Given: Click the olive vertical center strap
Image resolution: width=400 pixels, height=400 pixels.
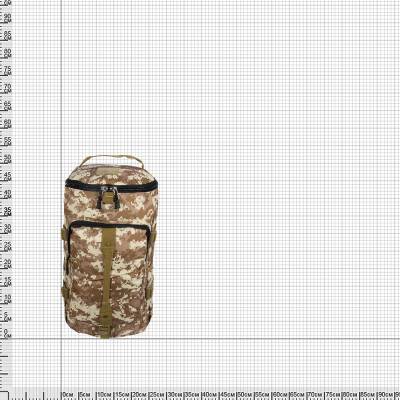Looking at the screenshot, I should coord(107,280).
